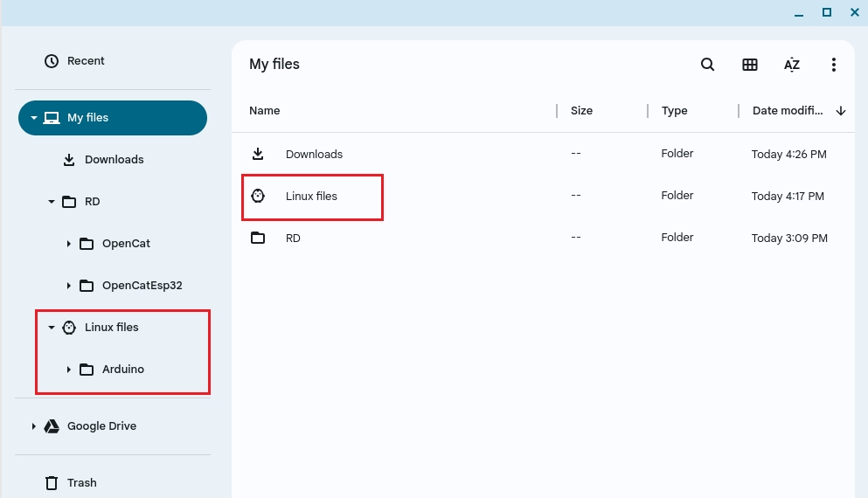
Task: Click the Google Drive icon in sidebar
Action: [x=52, y=426]
